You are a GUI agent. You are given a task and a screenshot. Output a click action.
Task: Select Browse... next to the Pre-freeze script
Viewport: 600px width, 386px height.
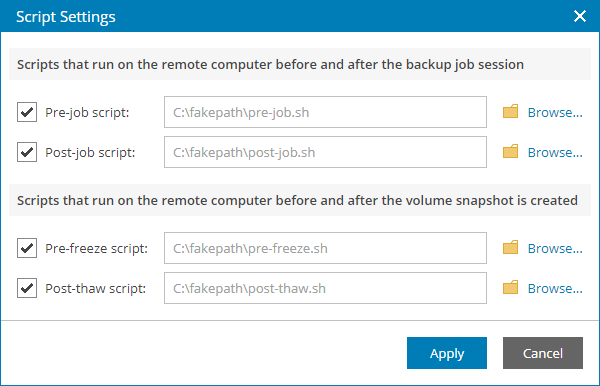(555, 248)
